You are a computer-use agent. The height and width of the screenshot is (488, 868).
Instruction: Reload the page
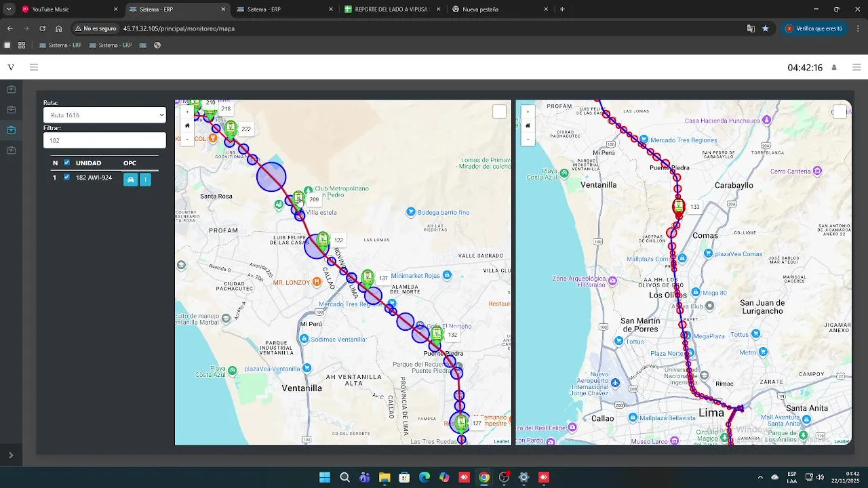[42, 28]
